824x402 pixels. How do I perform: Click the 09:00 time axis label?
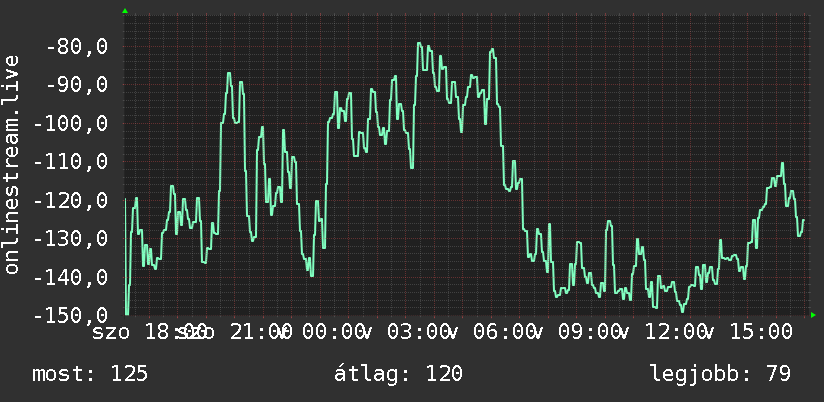tap(589, 332)
